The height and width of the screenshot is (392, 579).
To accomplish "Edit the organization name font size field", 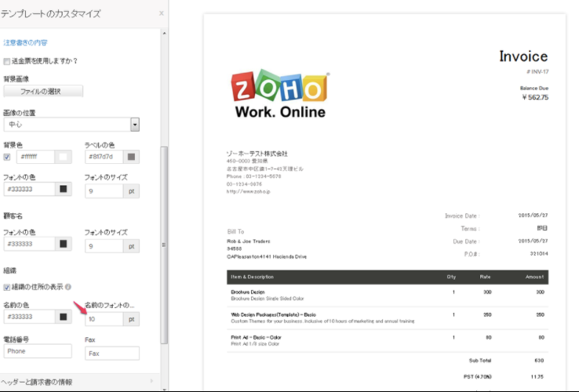I will 104,319.
